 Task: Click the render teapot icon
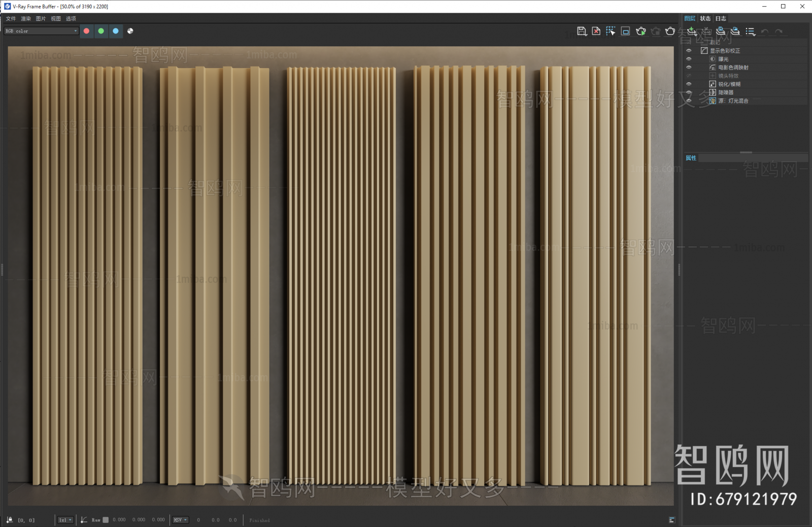pos(670,31)
